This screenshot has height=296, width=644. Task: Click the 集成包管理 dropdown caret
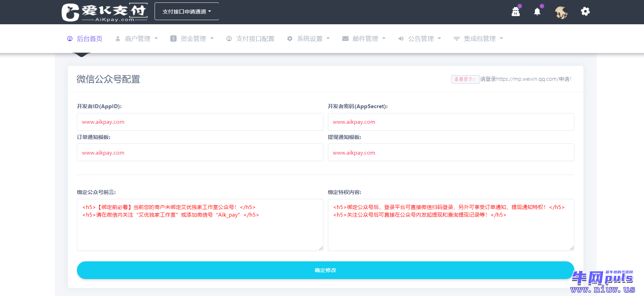click(x=501, y=38)
